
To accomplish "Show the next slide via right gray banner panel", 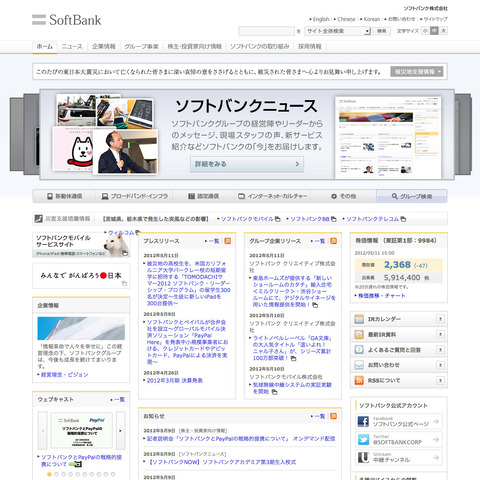I will point(463,134).
